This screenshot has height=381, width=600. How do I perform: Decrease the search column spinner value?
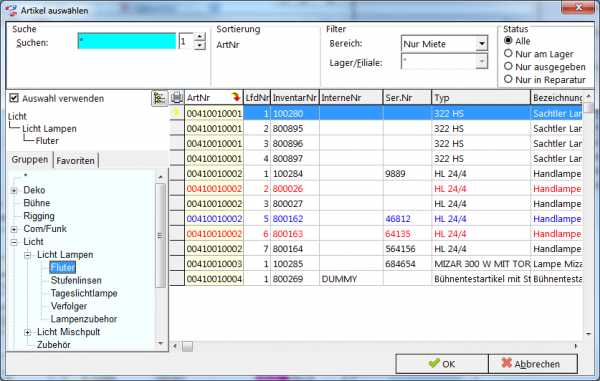click(x=199, y=45)
